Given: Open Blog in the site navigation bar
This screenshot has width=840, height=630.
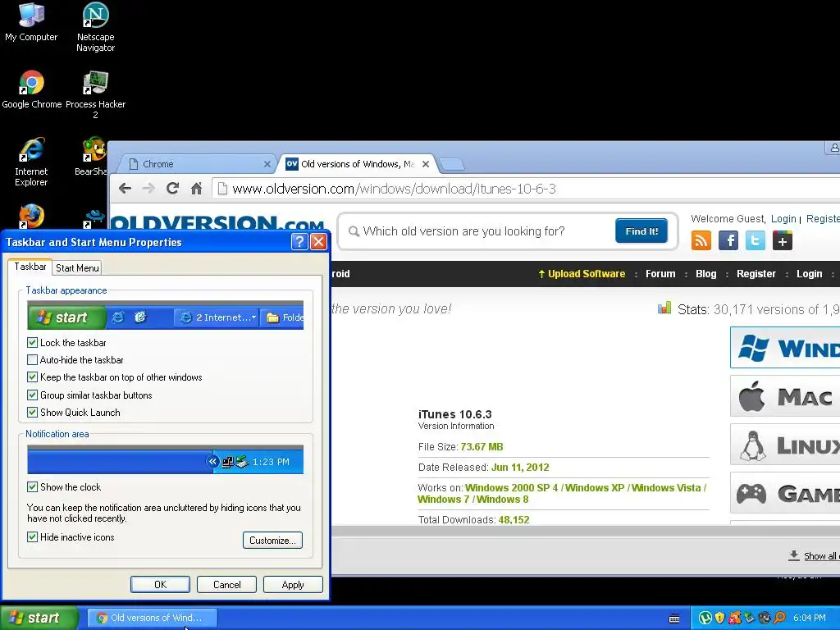Looking at the screenshot, I should 706,274.
